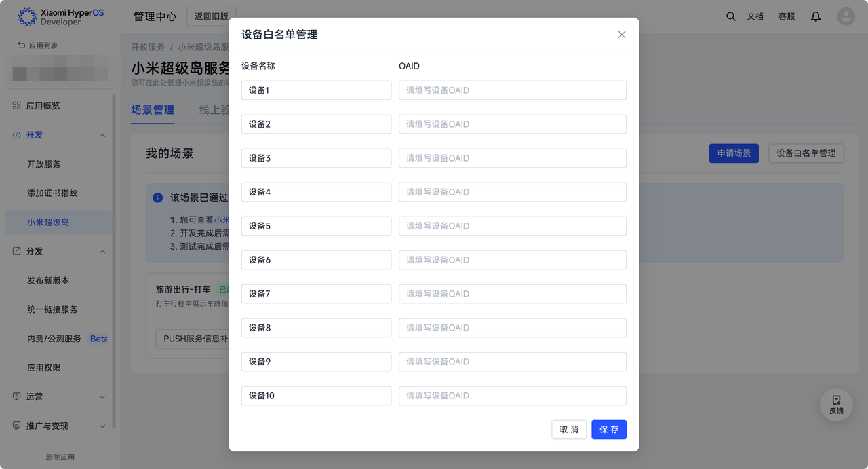868x469 pixels.
Task: Expand the 推广与变现 sidebar section
Action: coord(102,426)
